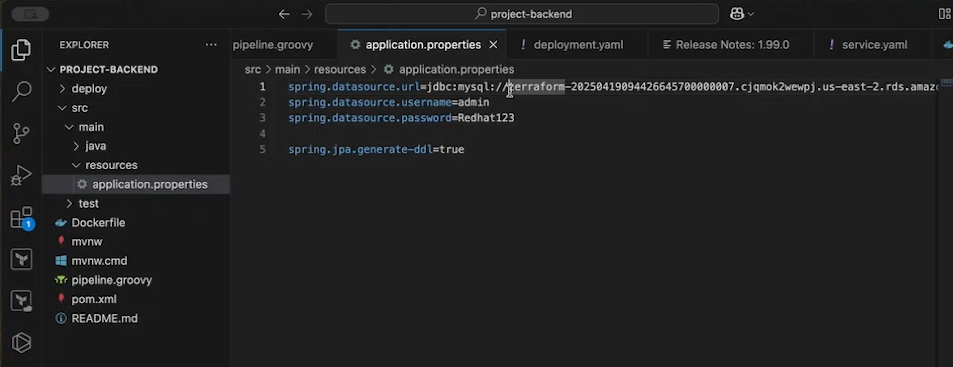Switch to the deployment.yaml tab
The width and height of the screenshot is (953, 367).
click(577, 45)
